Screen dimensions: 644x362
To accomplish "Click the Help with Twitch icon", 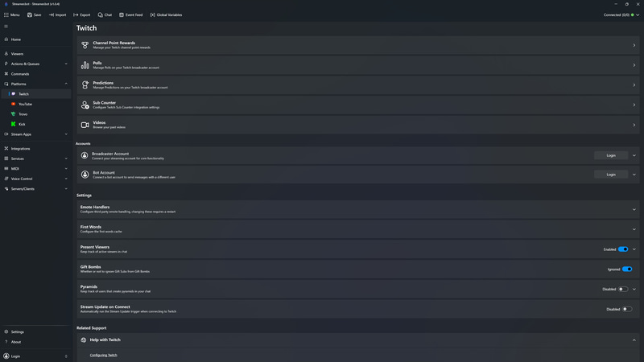I will 84,339.
